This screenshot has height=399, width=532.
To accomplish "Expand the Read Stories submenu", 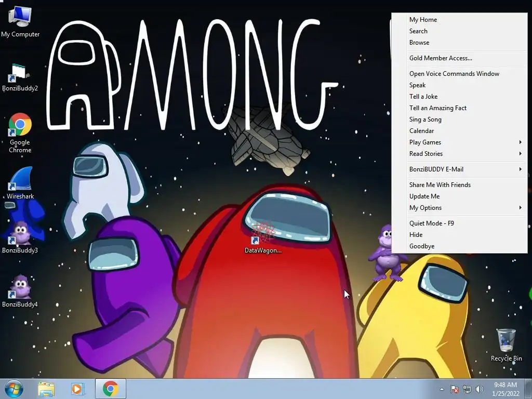I will tap(459, 154).
